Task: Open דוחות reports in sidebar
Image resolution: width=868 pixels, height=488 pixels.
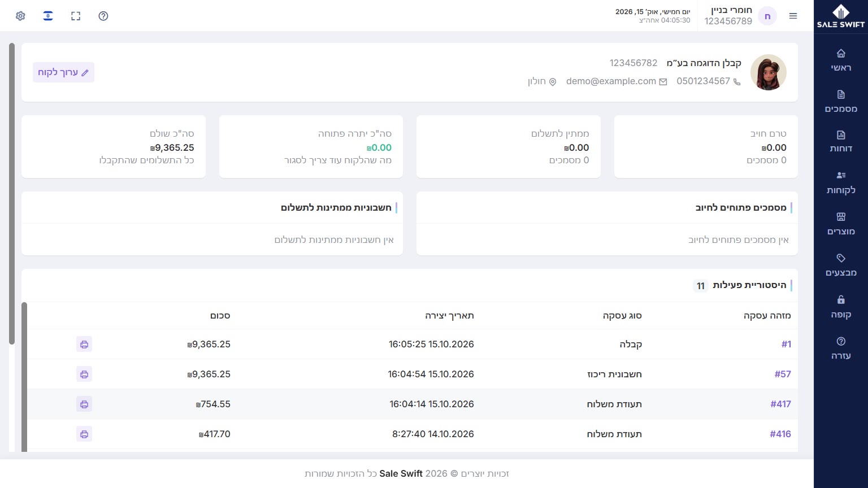Action: [x=841, y=141]
